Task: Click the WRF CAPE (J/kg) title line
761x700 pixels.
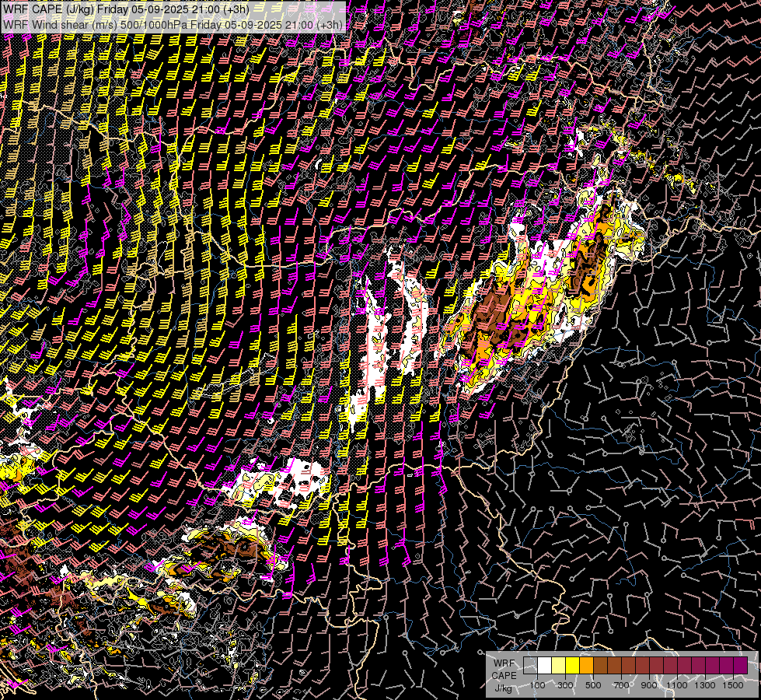Action: (x=126, y=9)
